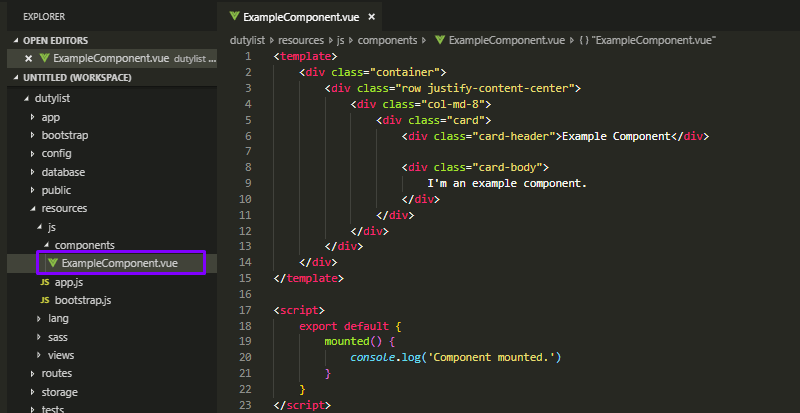Click the opening <template> tag on line 1
800x413 pixels.
305,56
